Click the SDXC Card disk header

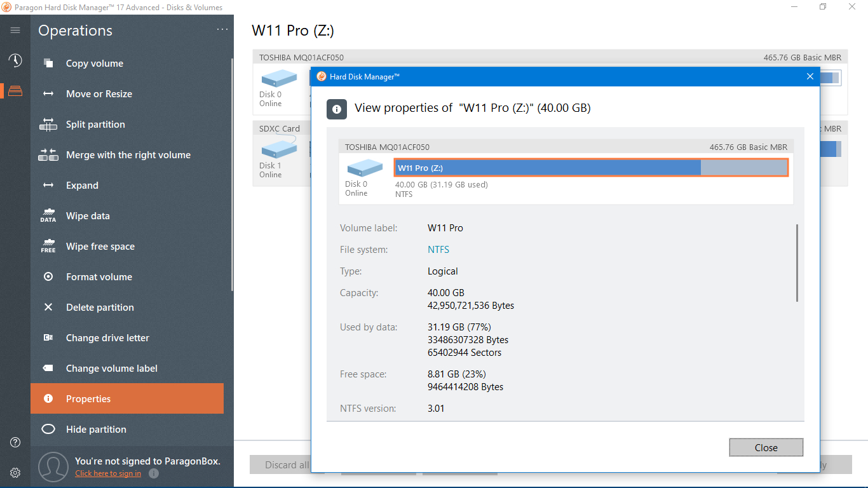pyautogui.click(x=280, y=128)
